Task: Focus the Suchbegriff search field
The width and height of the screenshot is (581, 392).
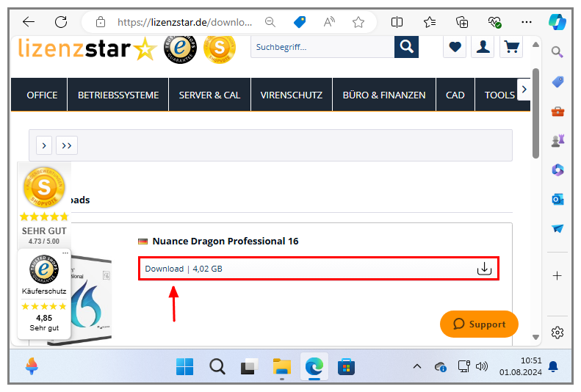Action: [x=322, y=47]
